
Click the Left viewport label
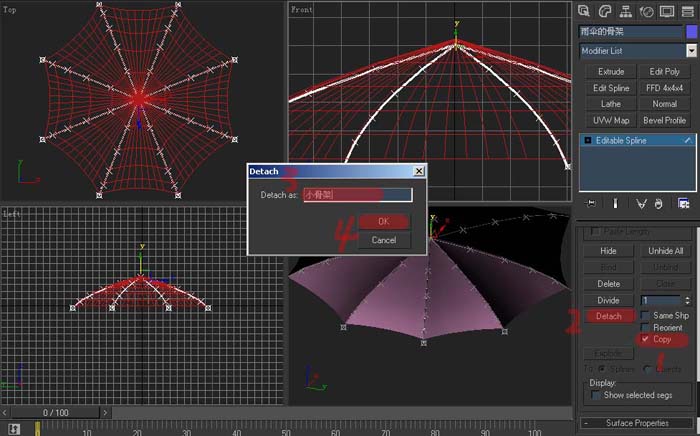tap(12, 214)
